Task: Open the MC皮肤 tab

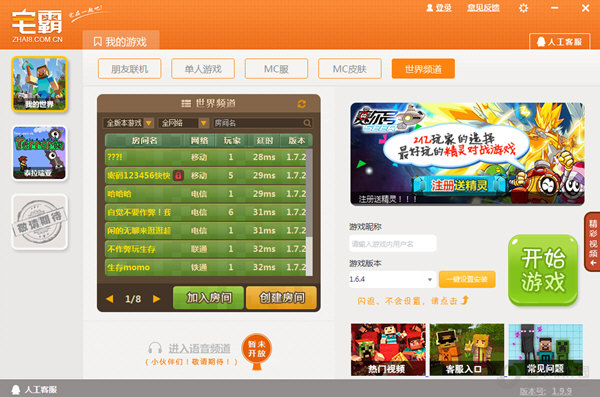Action: (350, 69)
